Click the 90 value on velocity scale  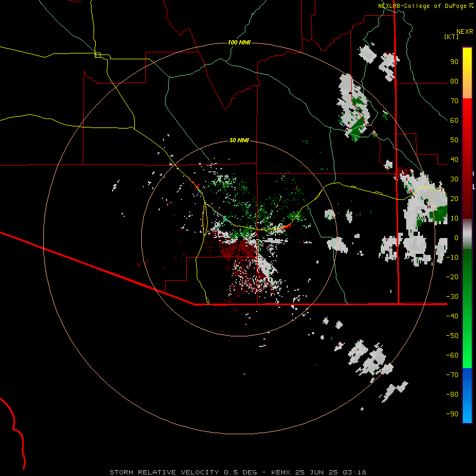point(454,62)
